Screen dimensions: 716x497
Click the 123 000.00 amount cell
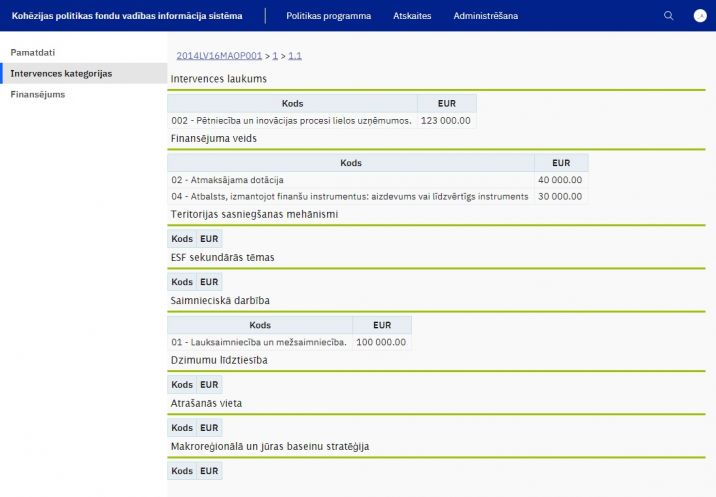(446, 120)
